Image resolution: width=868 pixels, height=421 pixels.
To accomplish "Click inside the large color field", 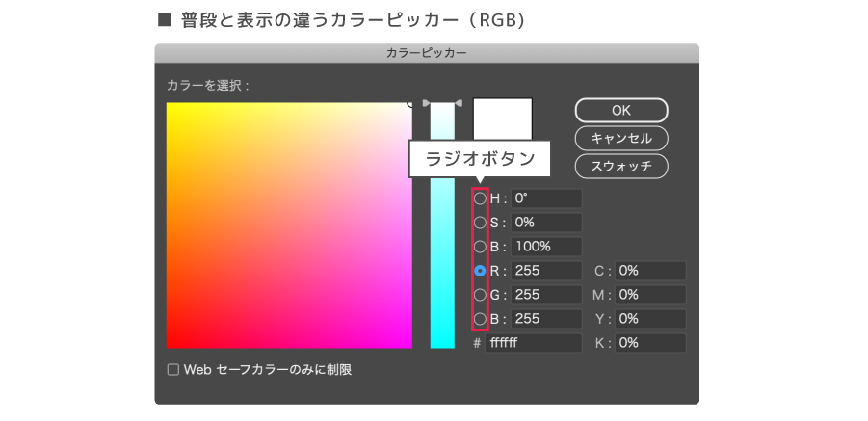I will [x=289, y=225].
